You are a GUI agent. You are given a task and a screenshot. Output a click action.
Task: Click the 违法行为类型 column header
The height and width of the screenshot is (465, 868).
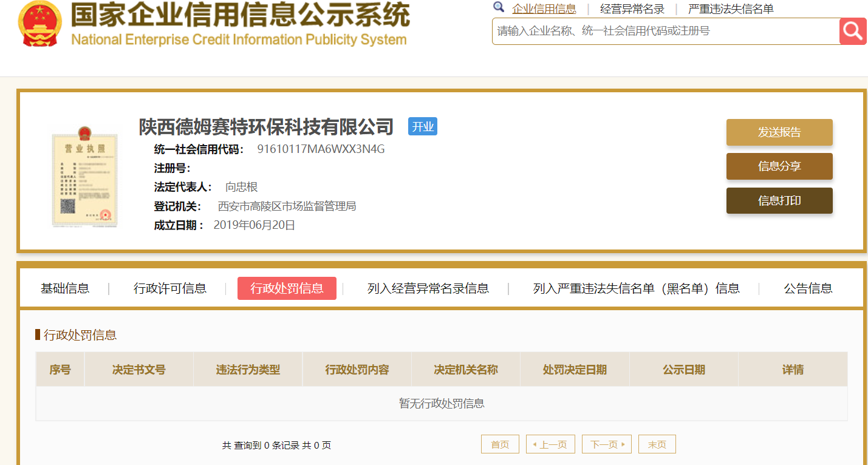pos(248,369)
